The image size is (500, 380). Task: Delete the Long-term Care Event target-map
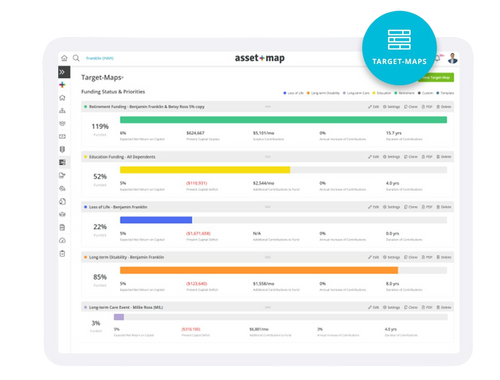click(444, 307)
